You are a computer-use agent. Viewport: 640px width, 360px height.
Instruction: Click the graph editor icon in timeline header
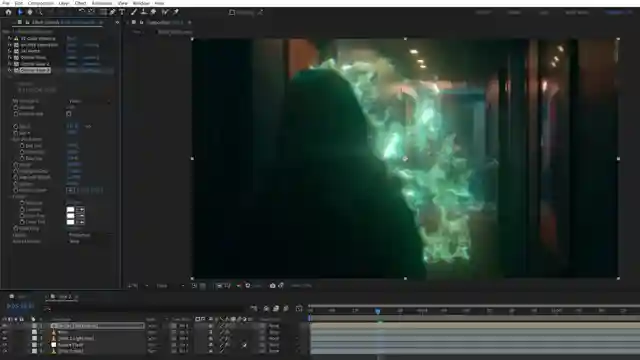click(299, 309)
